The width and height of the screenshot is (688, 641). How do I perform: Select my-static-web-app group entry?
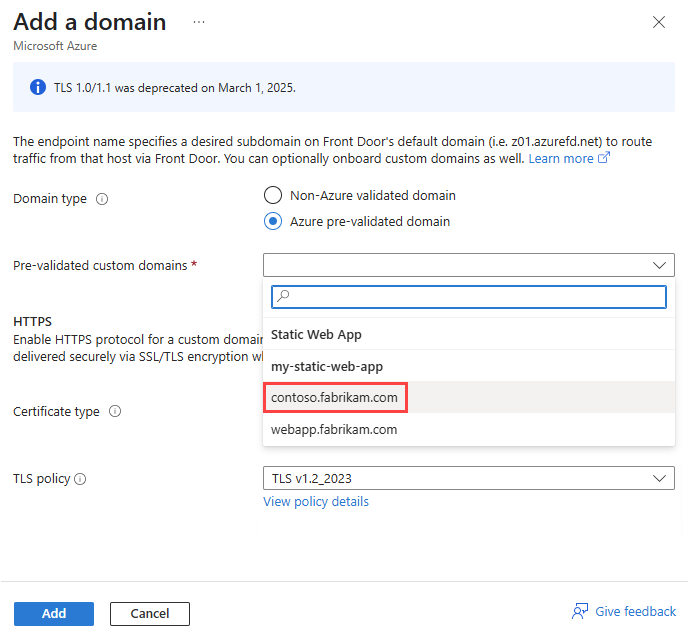(327, 366)
